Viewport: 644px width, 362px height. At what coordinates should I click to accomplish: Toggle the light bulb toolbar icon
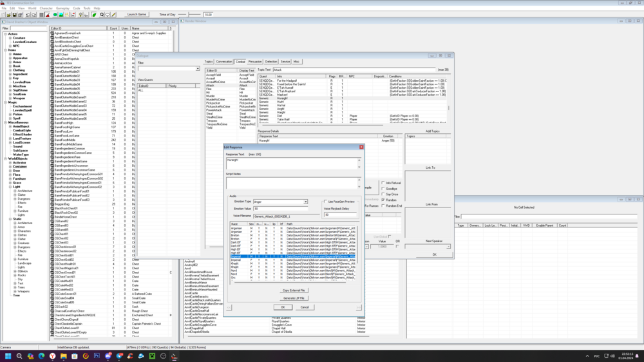click(80, 15)
